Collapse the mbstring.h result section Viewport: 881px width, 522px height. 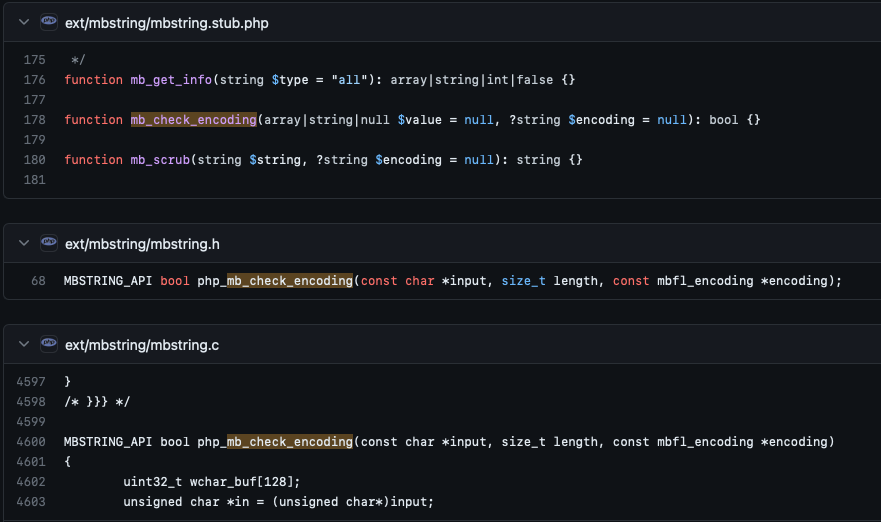pos(24,243)
